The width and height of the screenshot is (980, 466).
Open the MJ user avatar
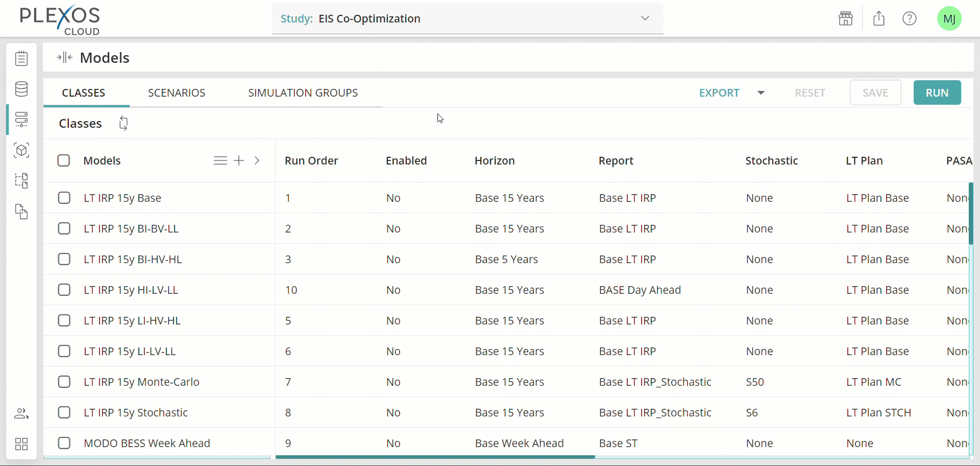(x=949, y=18)
